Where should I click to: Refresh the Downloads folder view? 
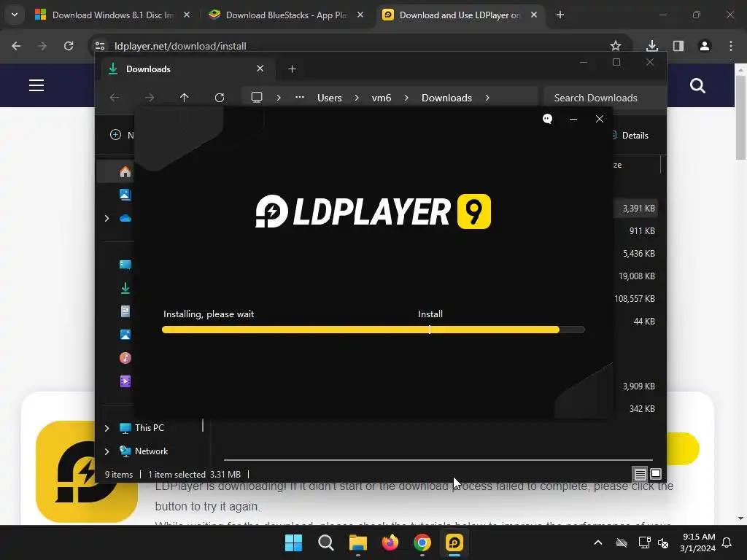(220, 98)
